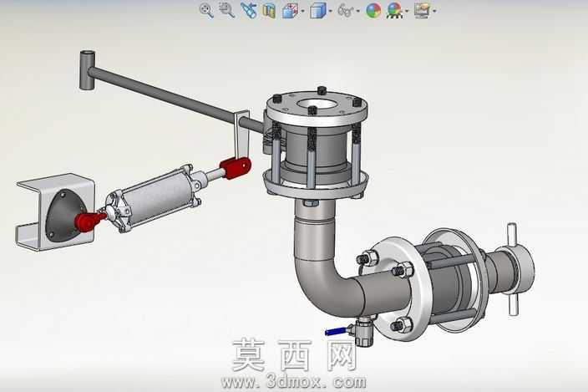Select the Zoom to Area tool

pos(226,10)
